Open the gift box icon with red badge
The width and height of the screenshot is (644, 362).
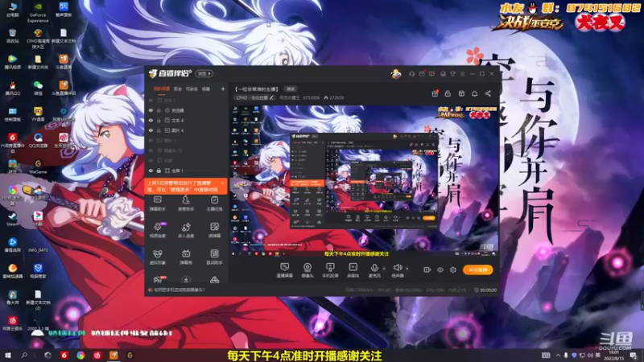coord(435,93)
